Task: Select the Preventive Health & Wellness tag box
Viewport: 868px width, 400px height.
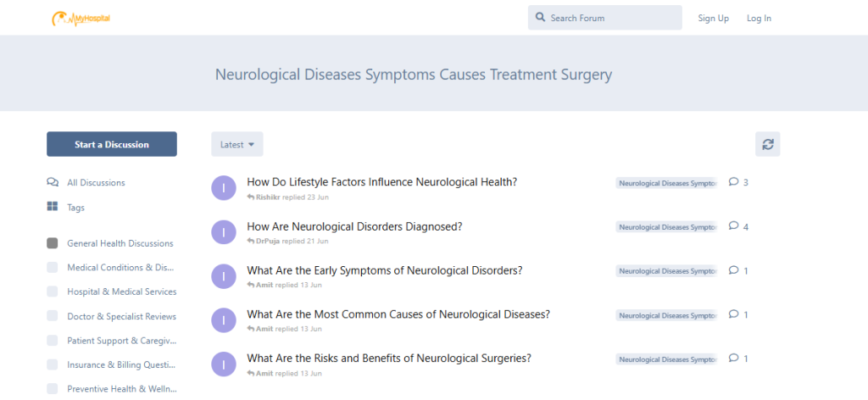Action: (52, 388)
